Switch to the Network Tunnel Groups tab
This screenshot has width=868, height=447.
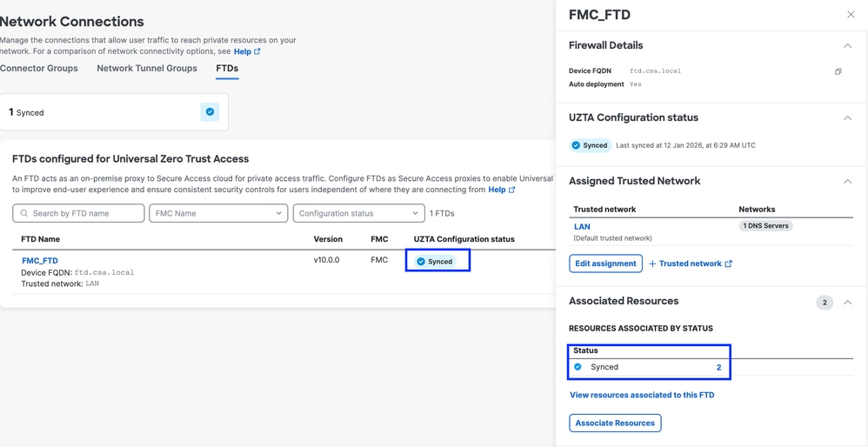point(147,69)
